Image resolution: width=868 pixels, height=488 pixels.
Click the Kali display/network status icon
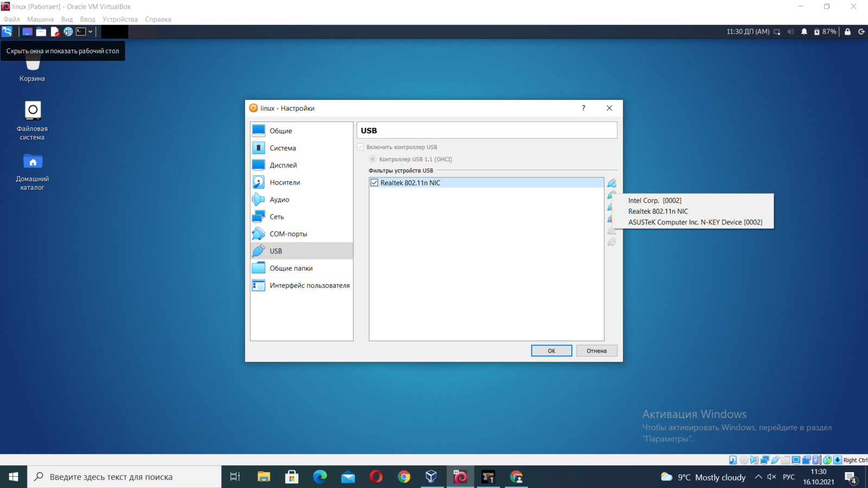777,32
